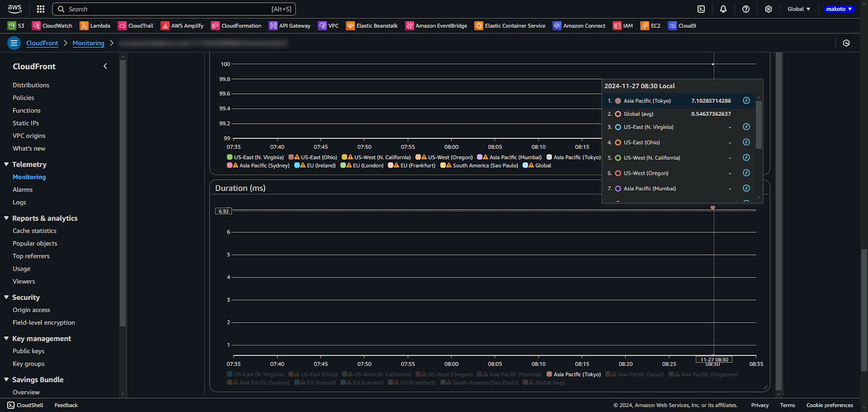Open the Privacy footer link

click(760, 405)
